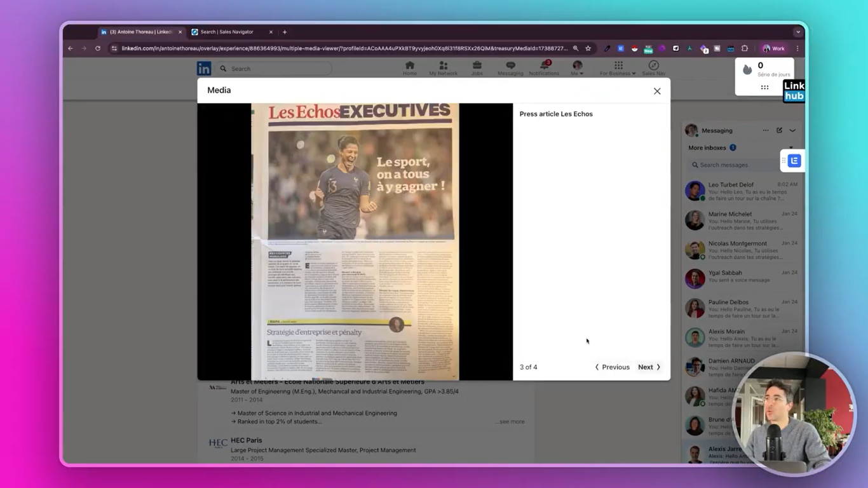Click the zoom magnifier in address bar

(576, 48)
